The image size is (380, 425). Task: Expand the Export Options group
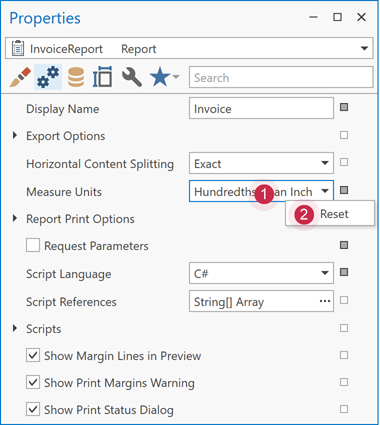pos(15,135)
